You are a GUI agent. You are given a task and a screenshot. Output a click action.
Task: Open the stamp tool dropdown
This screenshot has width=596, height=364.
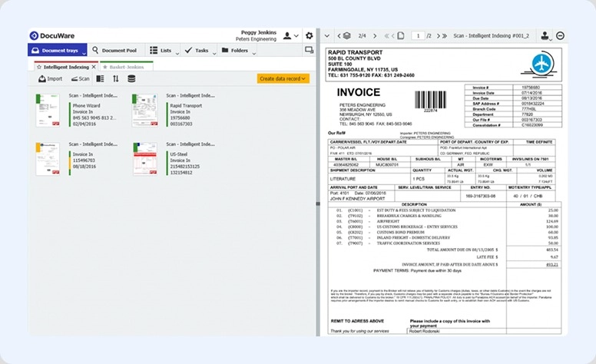[x=545, y=36]
